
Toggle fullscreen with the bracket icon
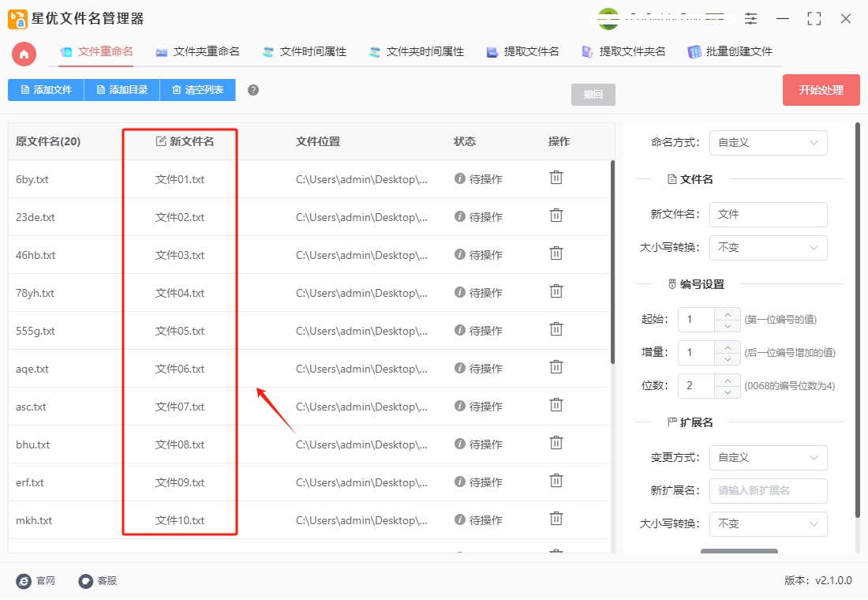pyautogui.click(x=814, y=19)
